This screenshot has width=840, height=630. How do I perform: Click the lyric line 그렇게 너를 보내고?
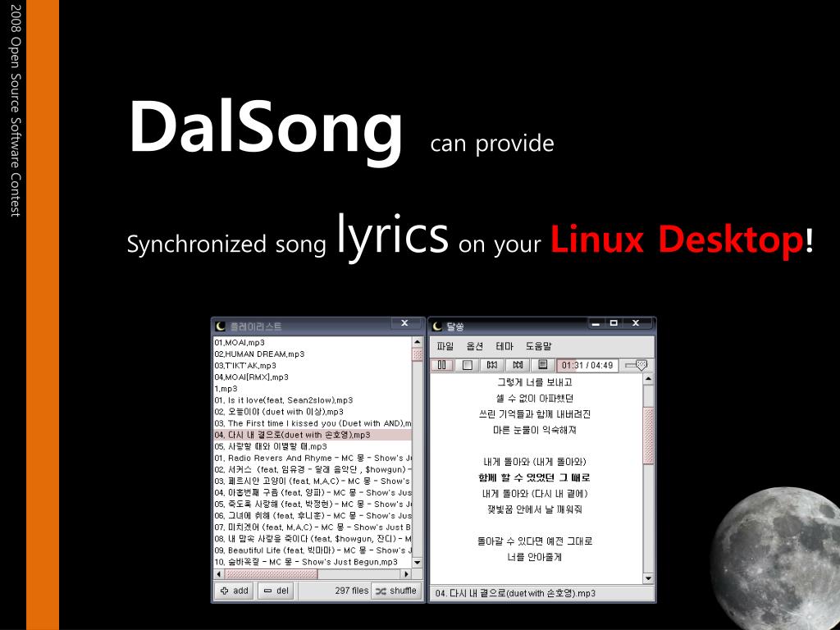[x=535, y=382]
